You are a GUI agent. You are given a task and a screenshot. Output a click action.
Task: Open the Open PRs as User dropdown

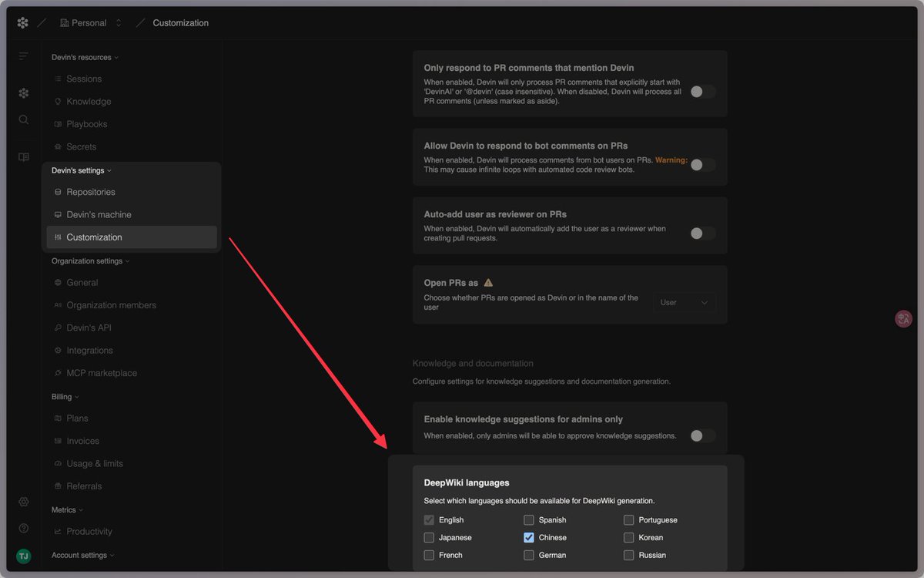(x=685, y=303)
